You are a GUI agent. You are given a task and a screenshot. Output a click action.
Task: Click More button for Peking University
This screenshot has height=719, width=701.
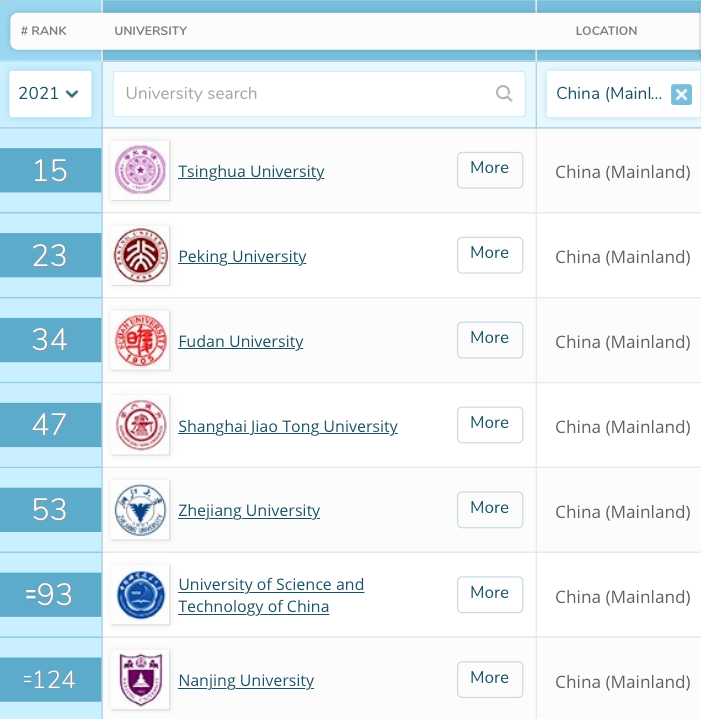[490, 255]
